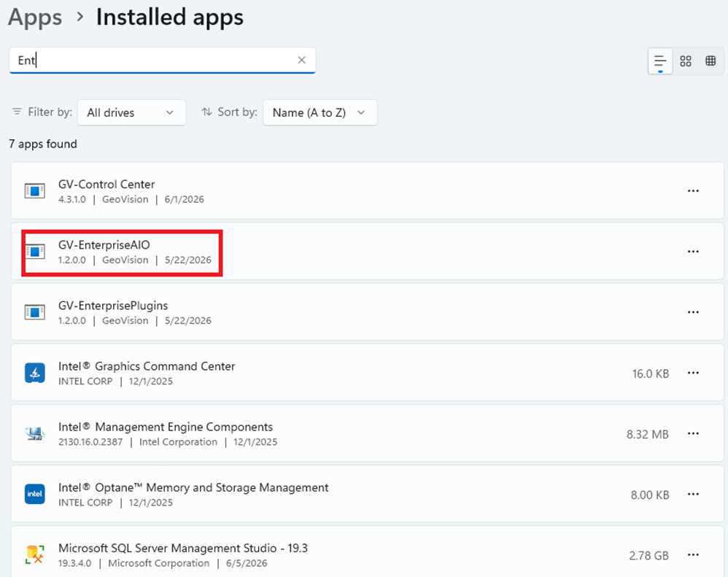This screenshot has height=577, width=728.
Task: Click the Filter by label
Action: tap(50, 112)
